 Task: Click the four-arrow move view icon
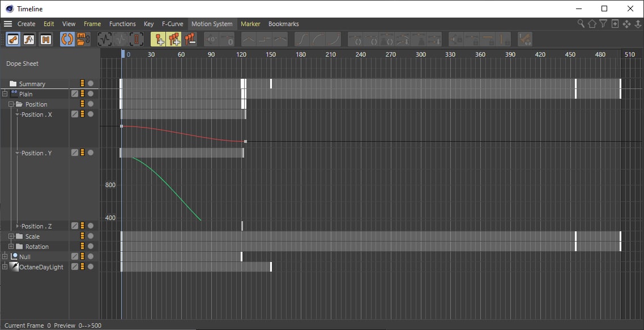coord(626,24)
